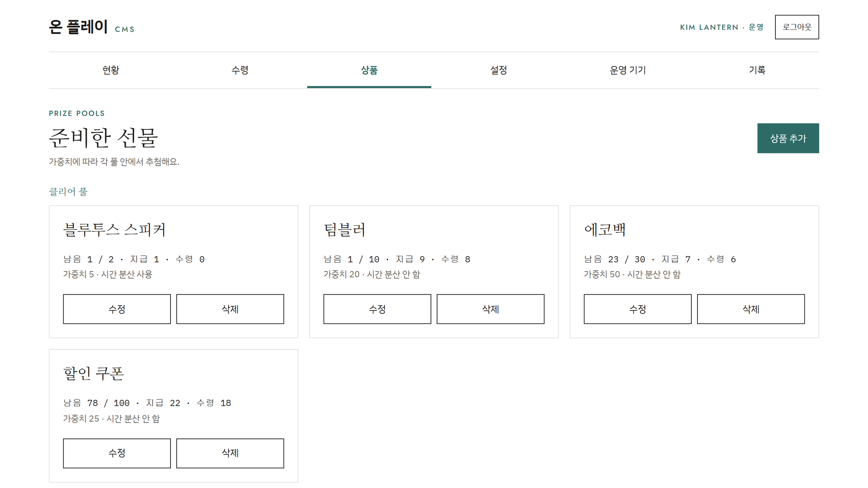Image resolution: width=868 pixels, height=488 pixels.
Task: Click 수정 for 할인 쿠폰
Action: pos(117,453)
